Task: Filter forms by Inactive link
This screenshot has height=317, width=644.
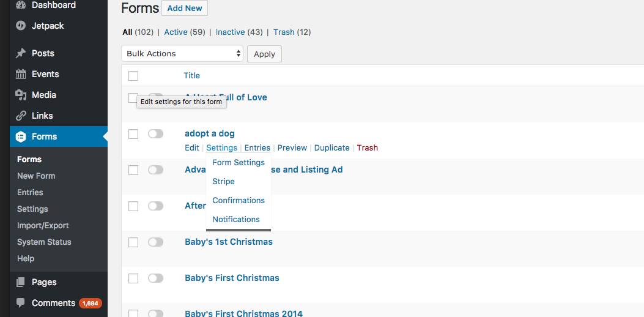Action: click(x=230, y=32)
